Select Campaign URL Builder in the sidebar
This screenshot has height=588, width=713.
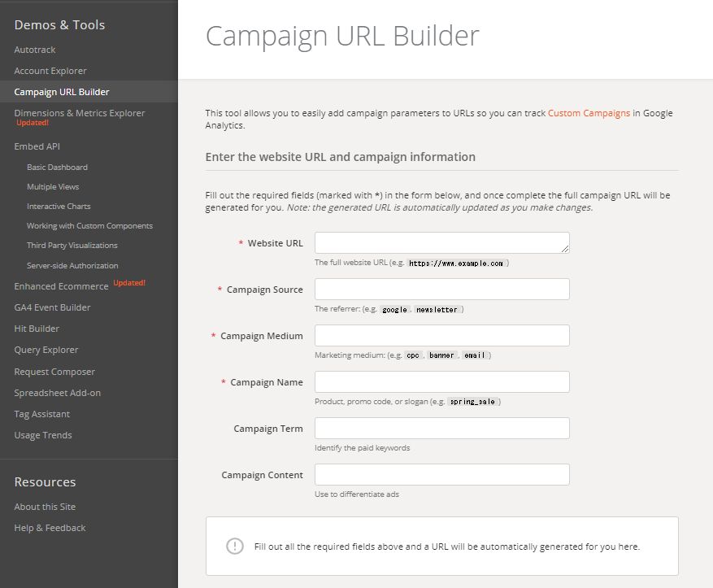click(62, 92)
